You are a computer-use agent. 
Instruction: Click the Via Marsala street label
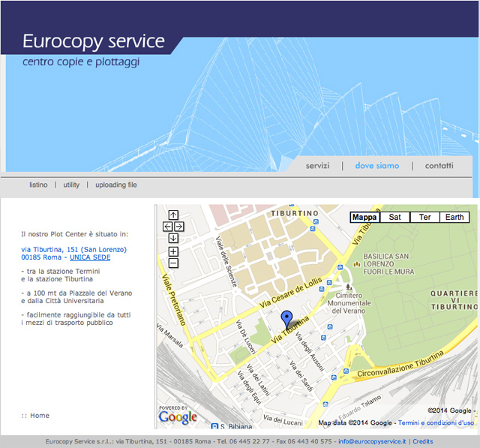[170, 335]
